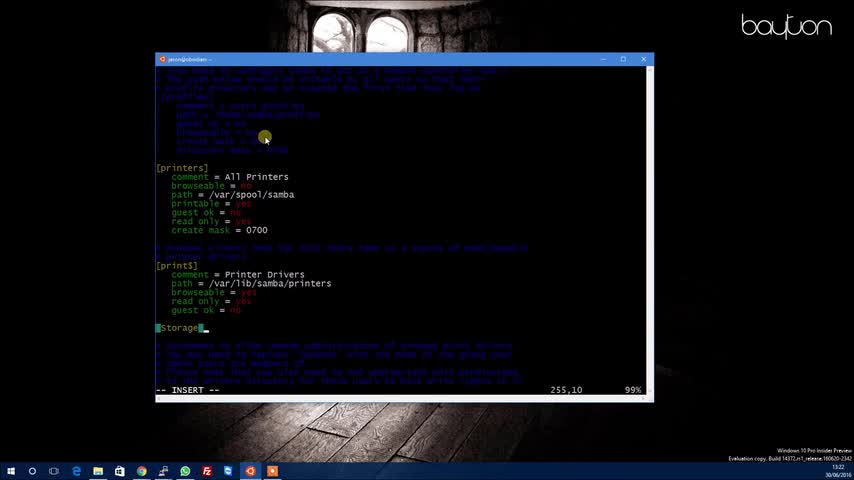Screen dimensions: 854x480
Task: Click 'browseable = yes' under [print$]
Action: pyautogui.click(x=214, y=293)
